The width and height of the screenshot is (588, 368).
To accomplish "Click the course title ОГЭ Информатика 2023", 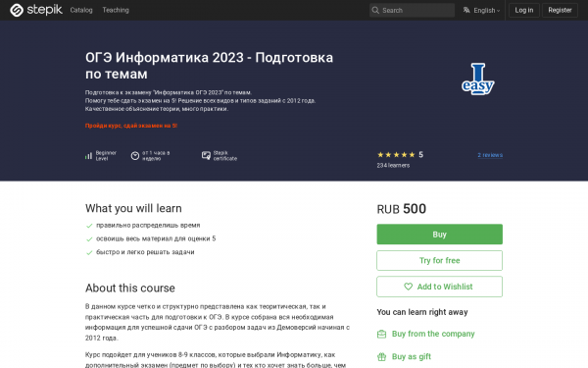I will point(210,66).
